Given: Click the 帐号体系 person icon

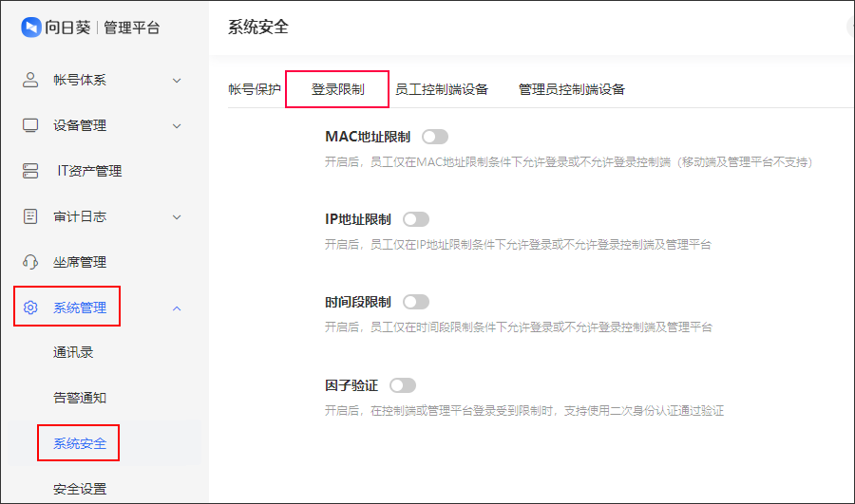Looking at the screenshot, I should (30, 80).
